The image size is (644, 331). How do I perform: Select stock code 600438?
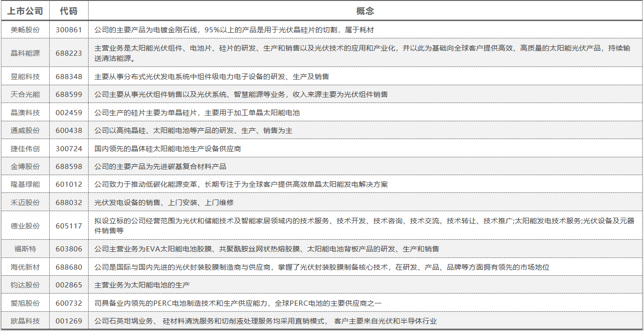[68, 131]
